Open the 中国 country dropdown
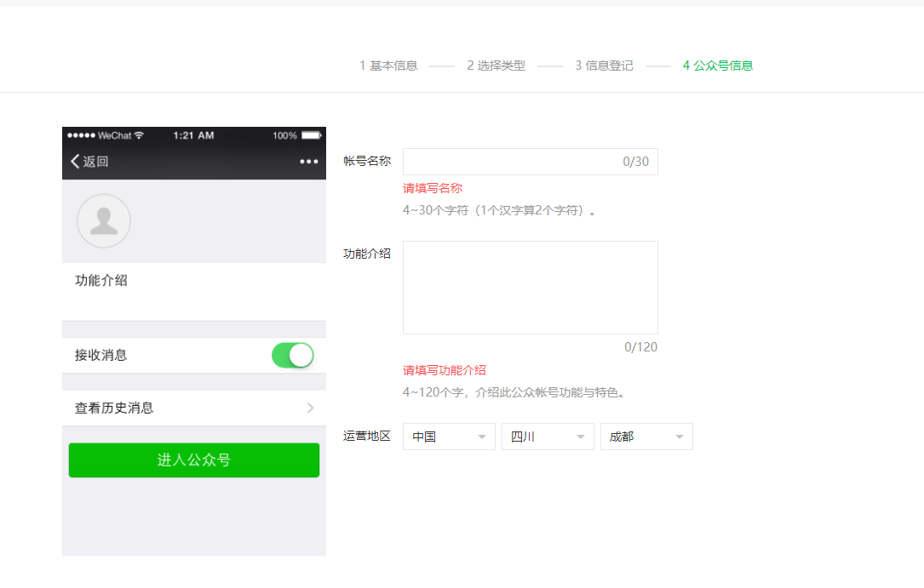Viewport: 924px width, 588px height. coord(449,437)
